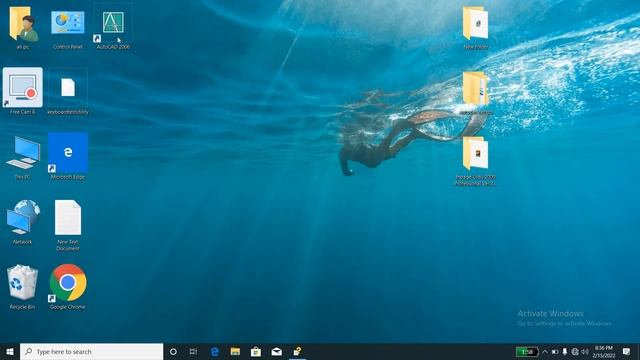
Task: Select the Network desktop icon
Action: coord(22,222)
